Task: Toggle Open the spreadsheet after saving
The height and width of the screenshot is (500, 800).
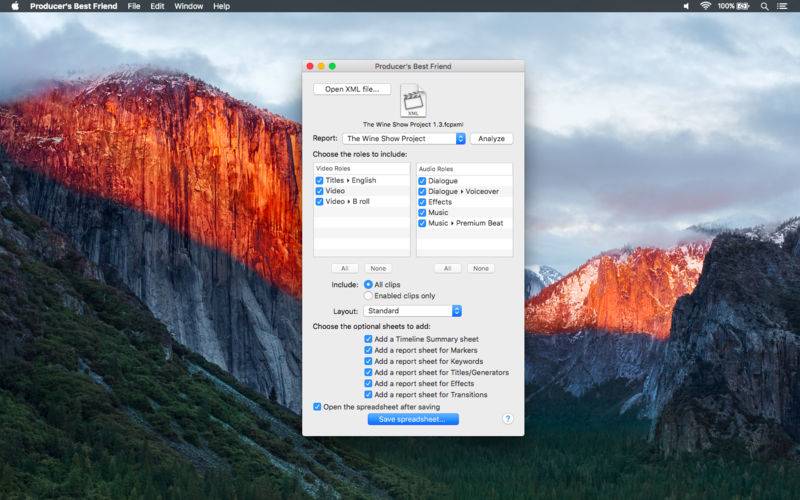Action: point(317,407)
